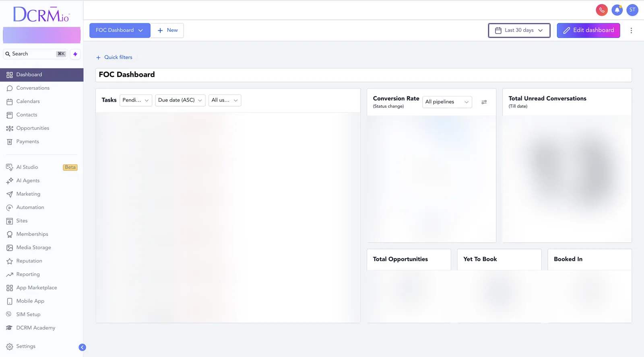Open DCRM Academy in sidebar
This screenshot has height=357, width=644.
(36, 328)
